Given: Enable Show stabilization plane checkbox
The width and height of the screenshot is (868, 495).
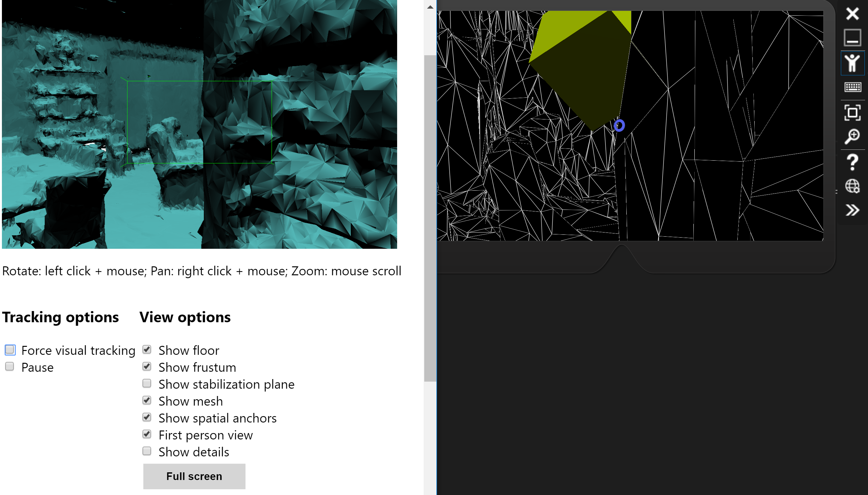Looking at the screenshot, I should pos(147,384).
